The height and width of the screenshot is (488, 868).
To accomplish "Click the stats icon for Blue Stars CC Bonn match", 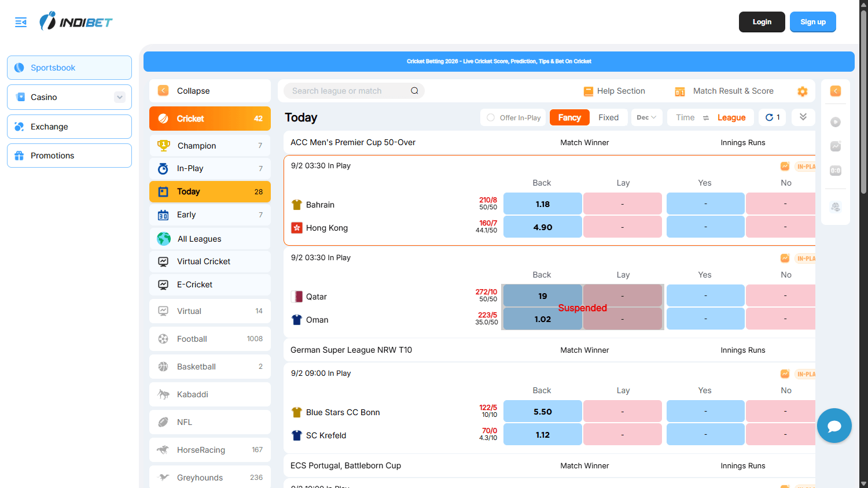I will pyautogui.click(x=785, y=374).
